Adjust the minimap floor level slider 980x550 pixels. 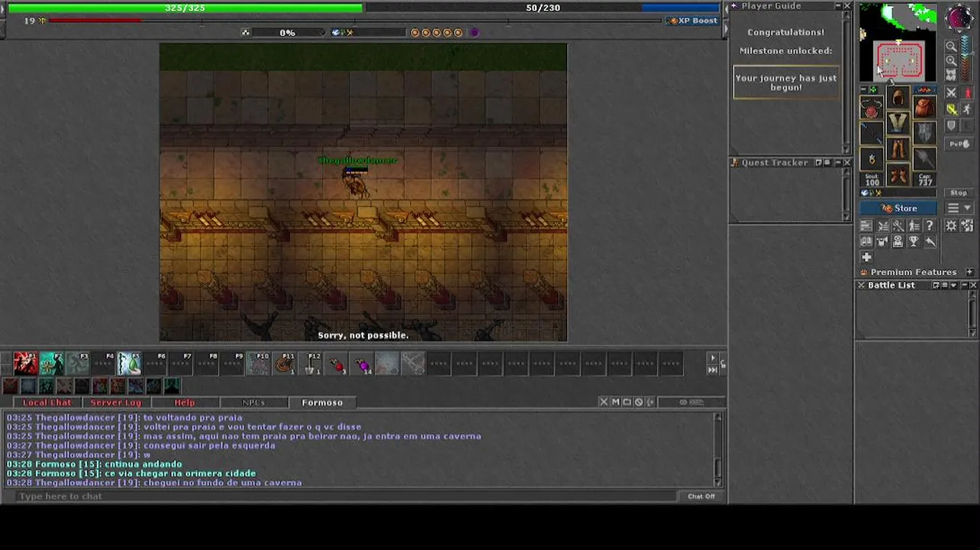(965, 57)
